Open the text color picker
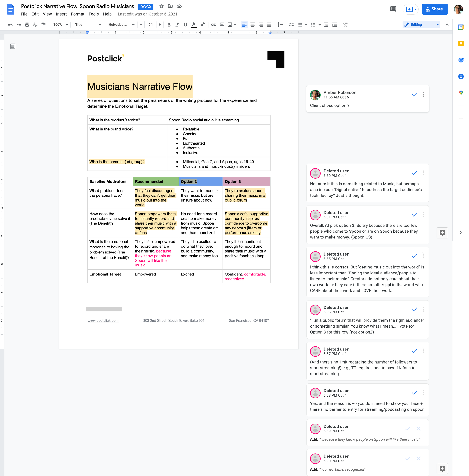Viewport: 469px width, 476px height. (194, 25)
